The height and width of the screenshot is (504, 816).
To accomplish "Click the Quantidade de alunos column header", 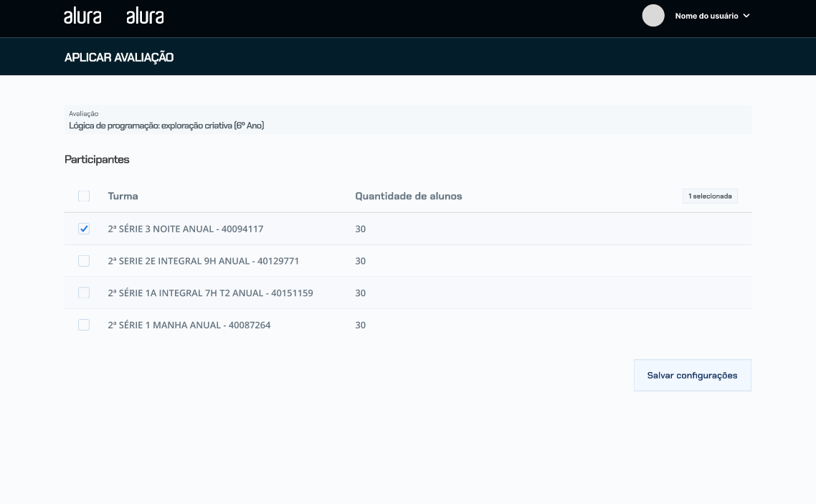I will (x=408, y=196).
